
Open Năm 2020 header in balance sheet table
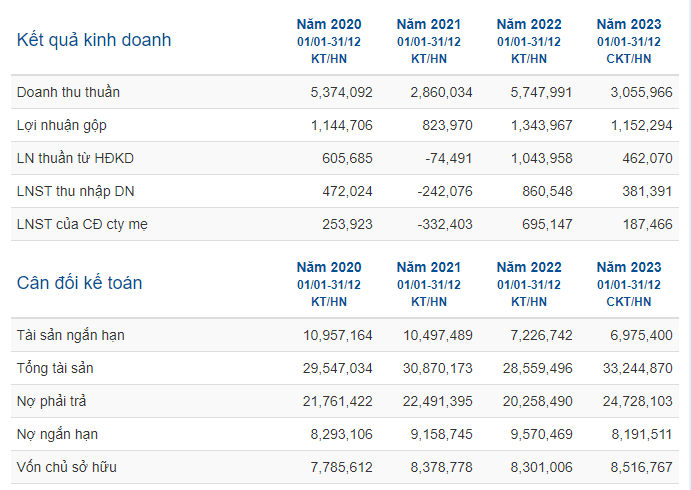pos(329,284)
